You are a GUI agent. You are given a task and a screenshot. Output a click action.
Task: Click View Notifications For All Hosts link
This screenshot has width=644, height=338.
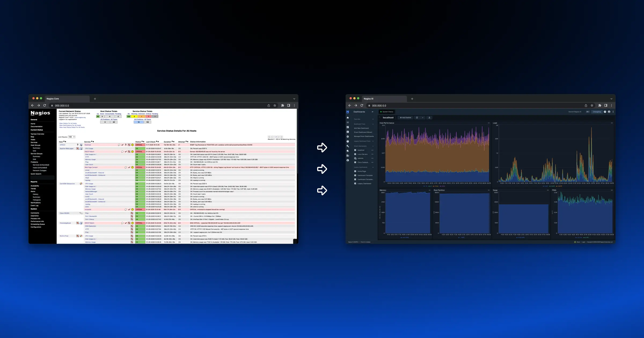click(70, 125)
